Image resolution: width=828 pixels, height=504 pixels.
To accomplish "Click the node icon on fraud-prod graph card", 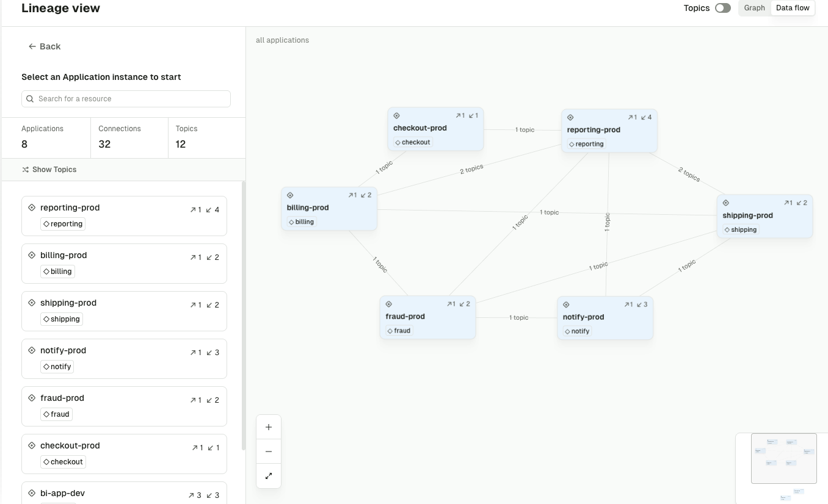I will pos(388,304).
